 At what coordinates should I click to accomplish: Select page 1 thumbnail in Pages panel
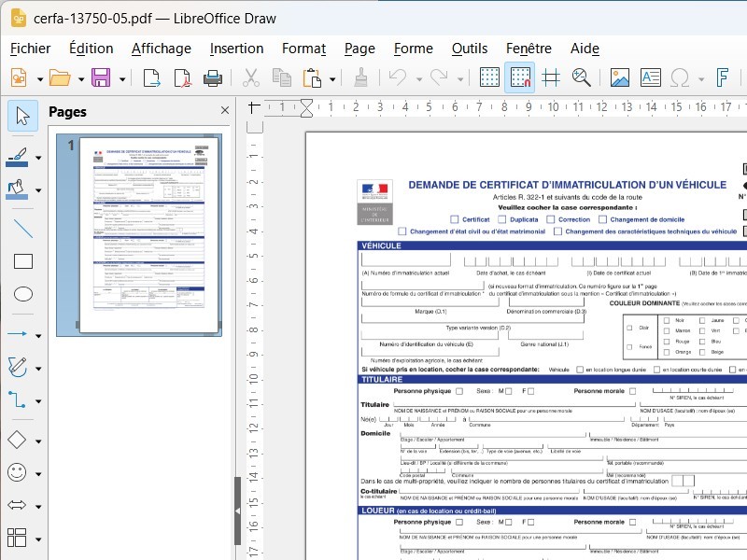coord(150,234)
